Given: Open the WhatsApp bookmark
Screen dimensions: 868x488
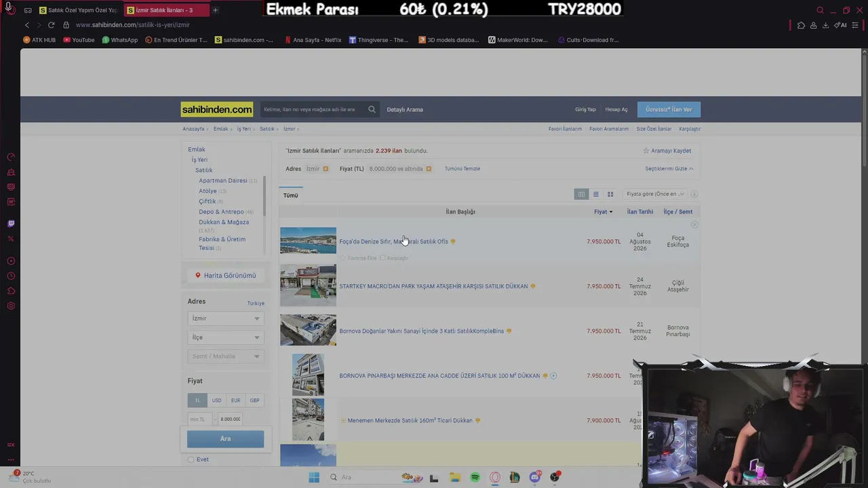Looking at the screenshot, I should pyautogui.click(x=120, y=40).
